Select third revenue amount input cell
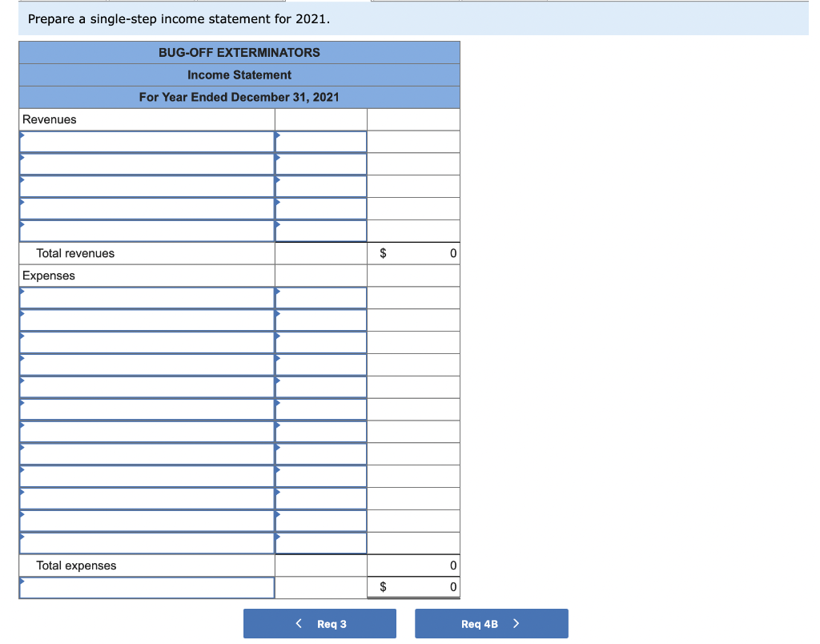820x644 pixels. (x=321, y=187)
